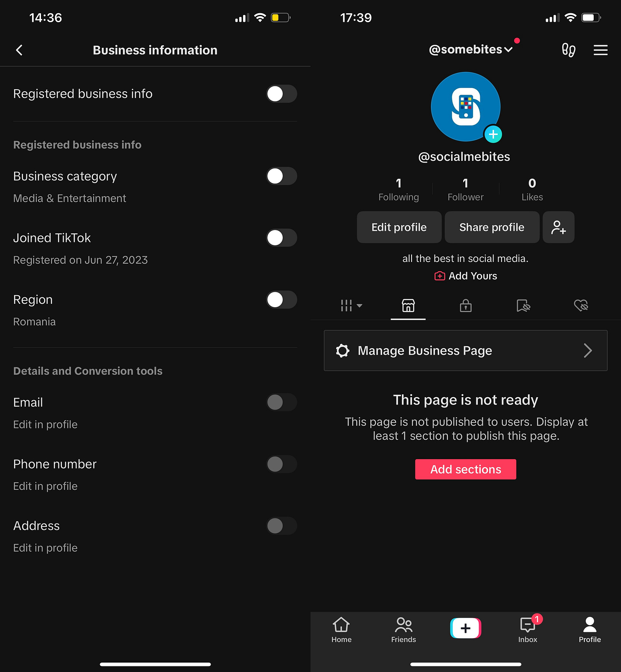The height and width of the screenshot is (672, 621).
Task: Select the private videos lock tab
Action: click(x=466, y=305)
